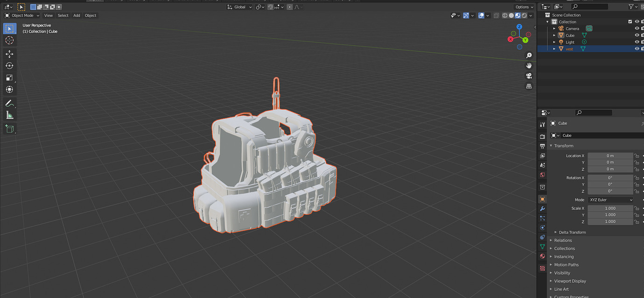Open rotation Mode XYZ Euler dropdown

pos(610,199)
